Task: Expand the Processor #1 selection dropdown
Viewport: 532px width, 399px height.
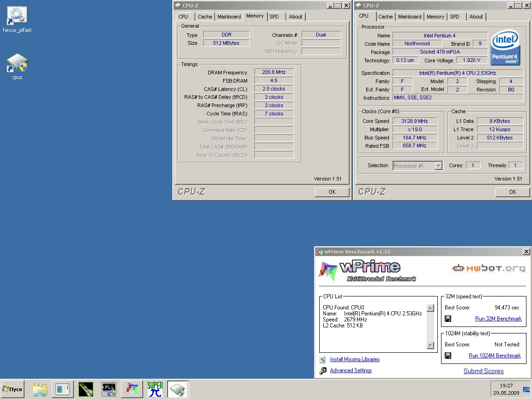Action: [x=438, y=166]
